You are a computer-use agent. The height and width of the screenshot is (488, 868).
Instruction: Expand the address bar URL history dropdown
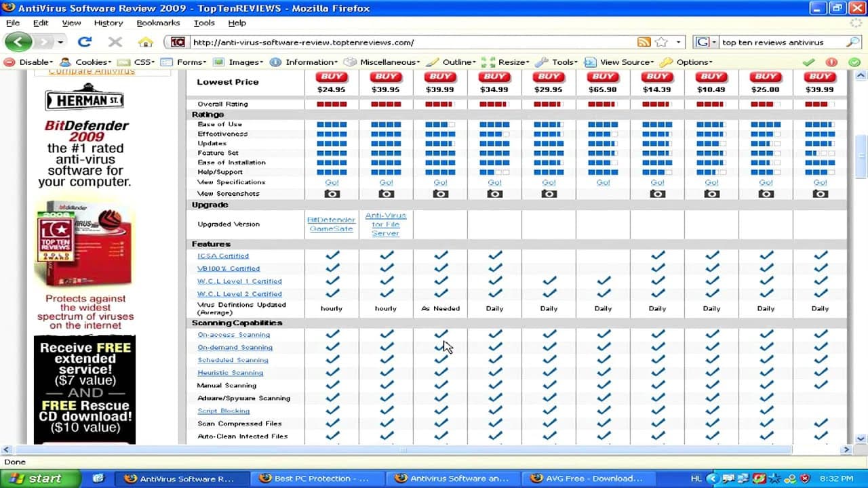pos(679,42)
